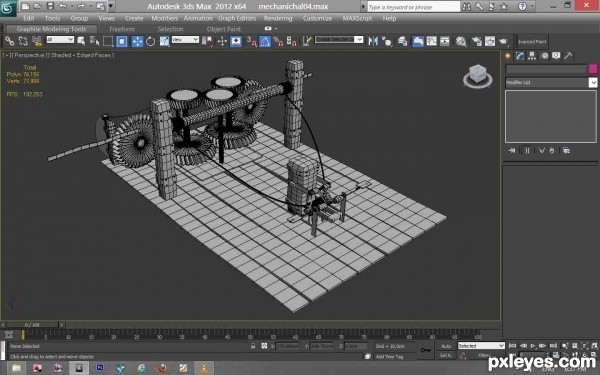The height and width of the screenshot is (375, 600).
Task: Click the Mirror tool icon
Action: pyautogui.click(x=373, y=41)
